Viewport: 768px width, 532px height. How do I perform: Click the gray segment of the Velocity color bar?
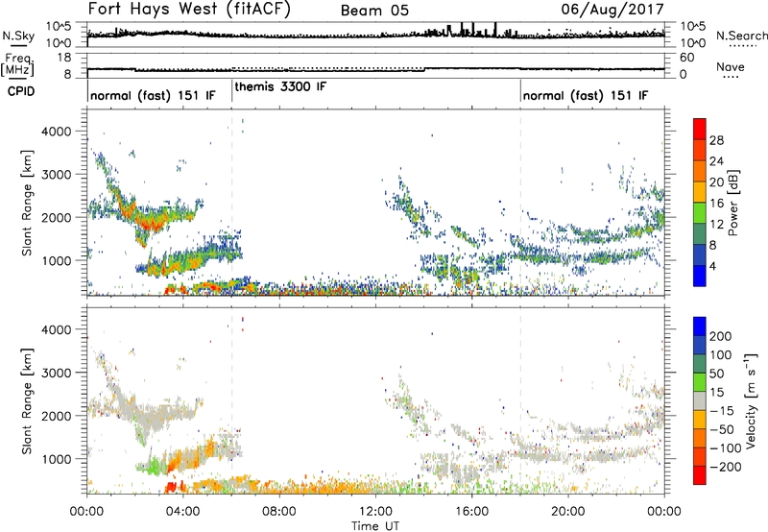pyautogui.click(x=700, y=400)
